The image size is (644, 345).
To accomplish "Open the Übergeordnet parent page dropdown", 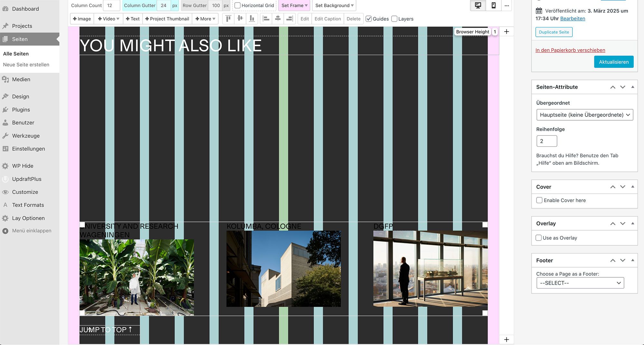I will pos(584,115).
